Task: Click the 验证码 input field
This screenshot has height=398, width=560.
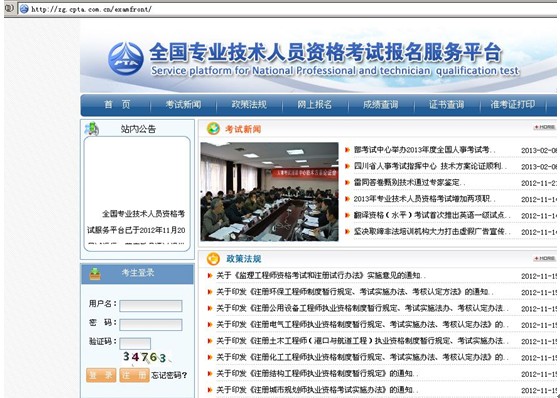Action: tap(135, 344)
